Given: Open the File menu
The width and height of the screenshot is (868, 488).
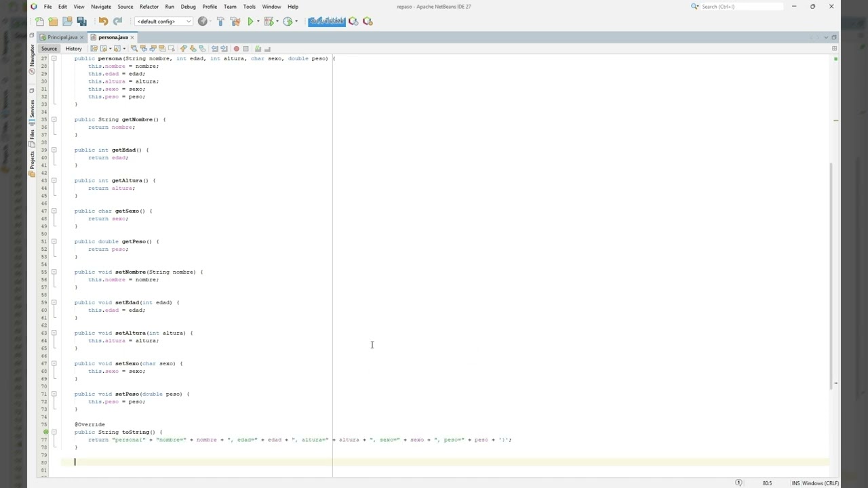Looking at the screenshot, I should (47, 7).
